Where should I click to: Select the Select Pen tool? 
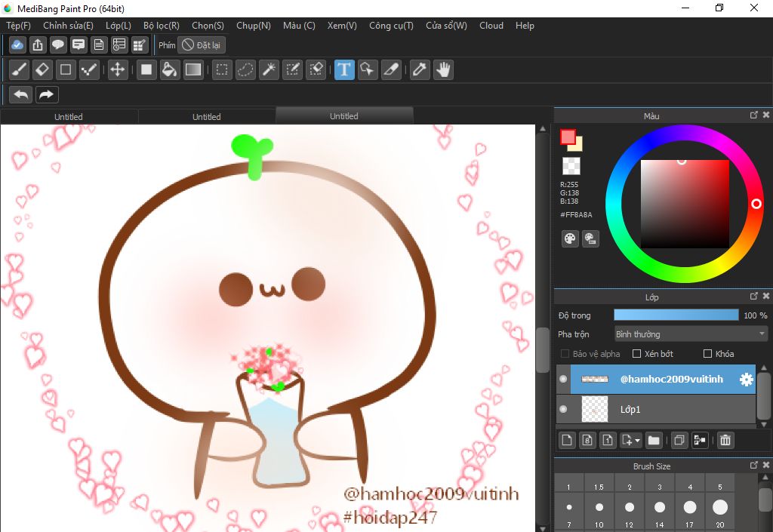(x=292, y=69)
